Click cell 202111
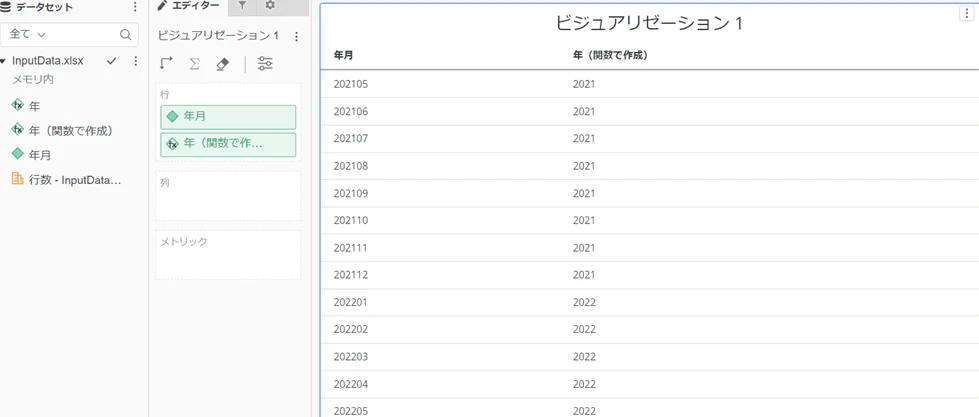This screenshot has width=979, height=417. click(351, 248)
